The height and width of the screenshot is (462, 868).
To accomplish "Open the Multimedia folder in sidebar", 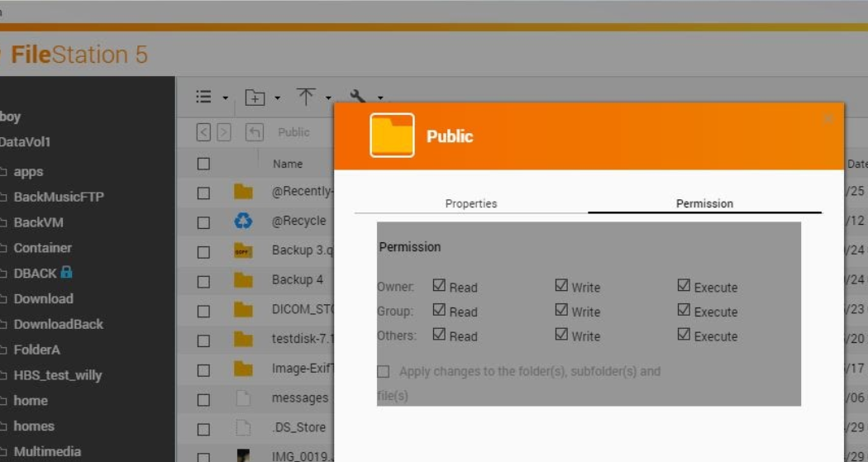I will [x=47, y=451].
